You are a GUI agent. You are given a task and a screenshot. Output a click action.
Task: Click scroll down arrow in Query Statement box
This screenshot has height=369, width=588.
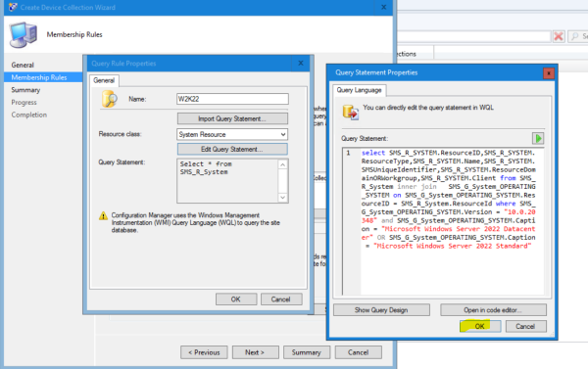click(x=283, y=198)
